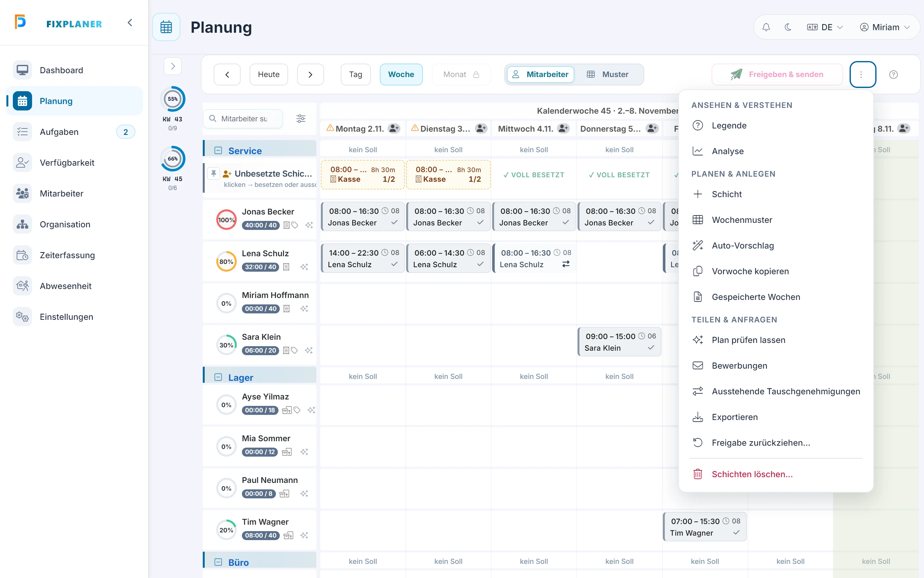The width and height of the screenshot is (924, 578).
Task: Click Freigeben & senden
Action: [x=777, y=74]
